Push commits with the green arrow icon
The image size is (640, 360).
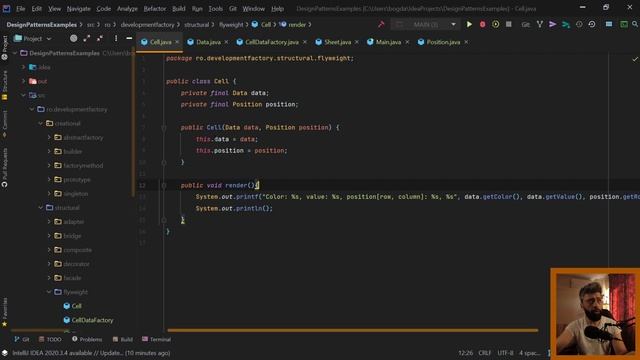(x=566, y=24)
